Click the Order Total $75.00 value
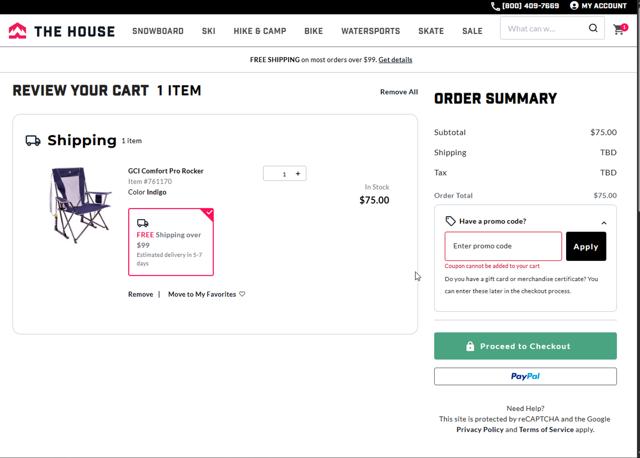This screenshot has height=458, width=640. (605, 195)
